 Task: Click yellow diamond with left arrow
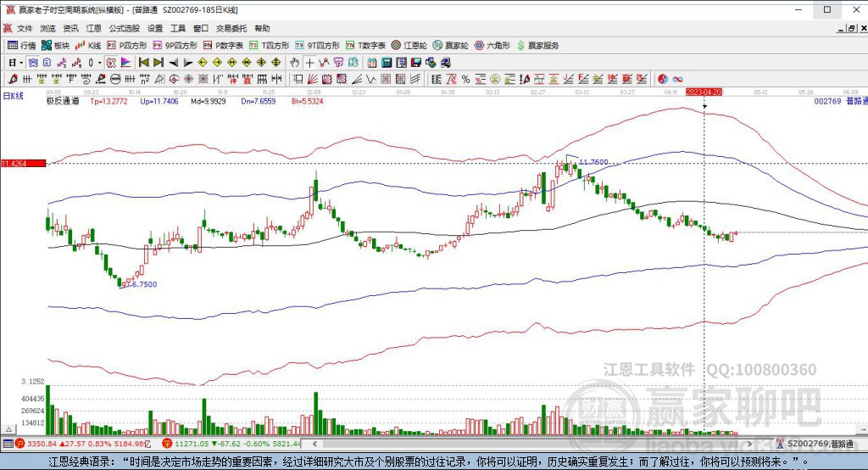(x=202, y=63)
